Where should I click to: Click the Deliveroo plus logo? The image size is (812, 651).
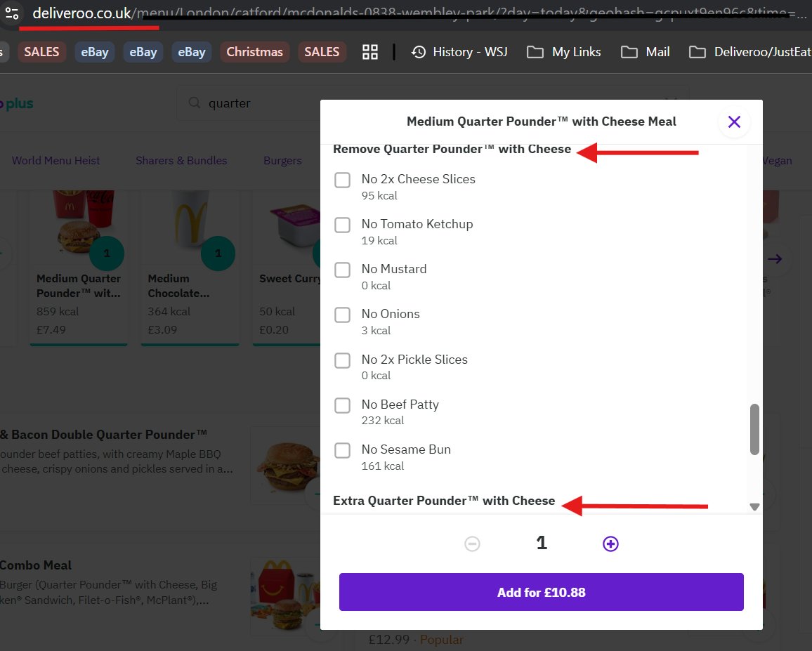(17, 103)
